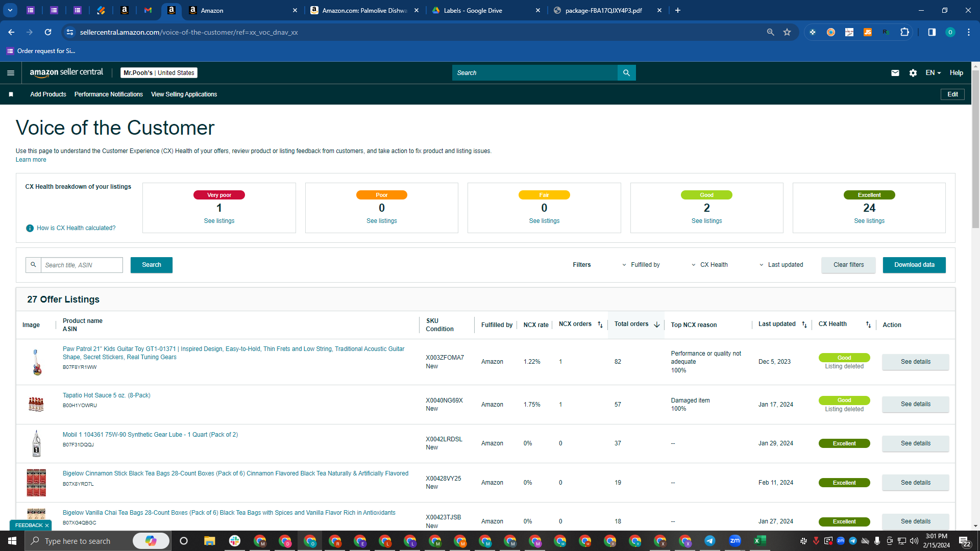The height and width of the screenshot is (551, 980).
Task: See listings under Good
Action: 706,221
